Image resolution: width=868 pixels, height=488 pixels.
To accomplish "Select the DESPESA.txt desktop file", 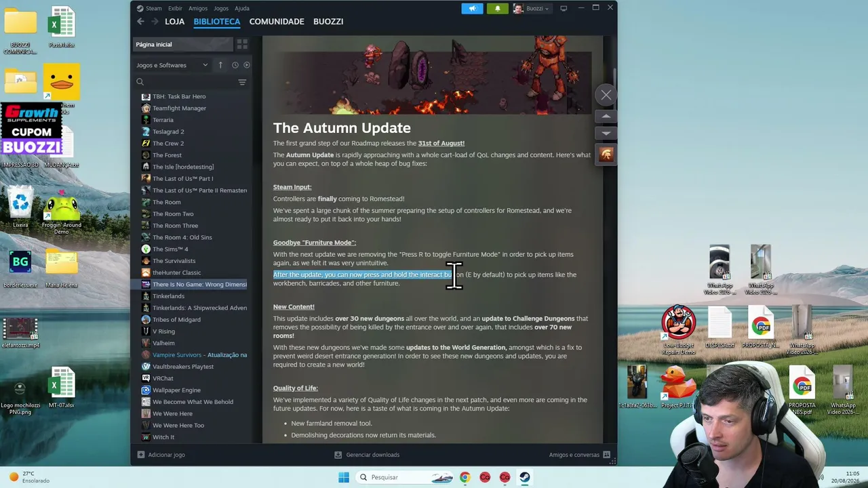I will 719,328.
